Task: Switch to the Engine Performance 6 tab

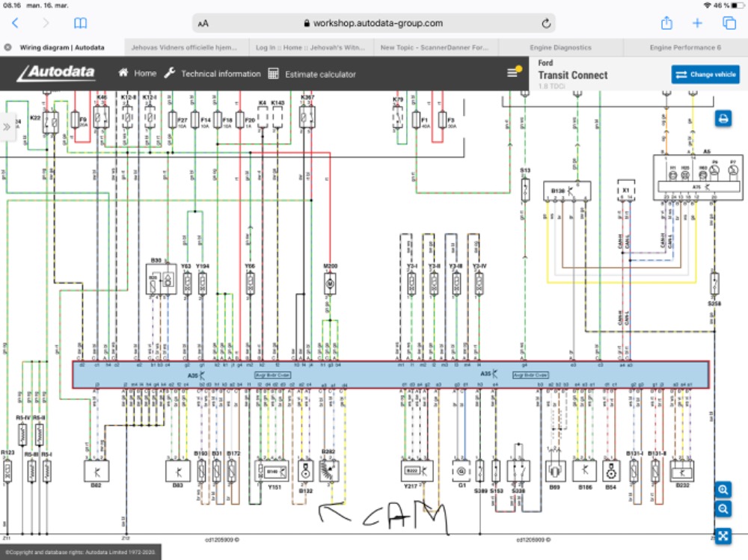Action: 685,47
